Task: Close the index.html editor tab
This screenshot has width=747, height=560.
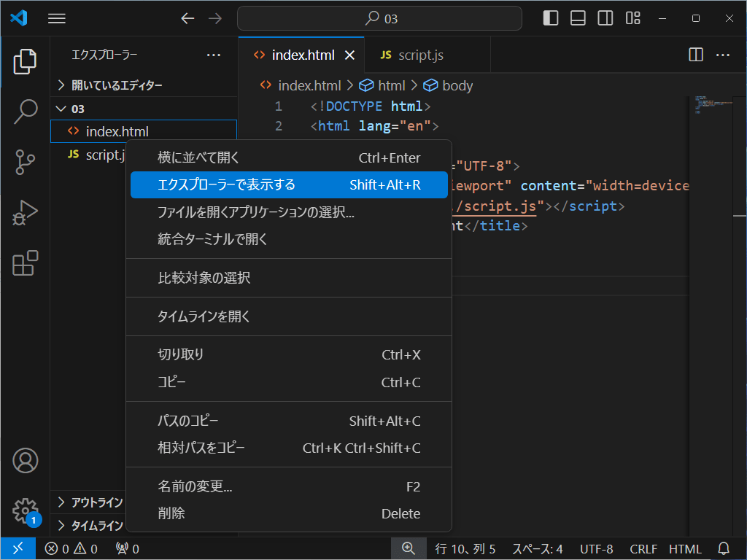Action: [x=349, y=55]
